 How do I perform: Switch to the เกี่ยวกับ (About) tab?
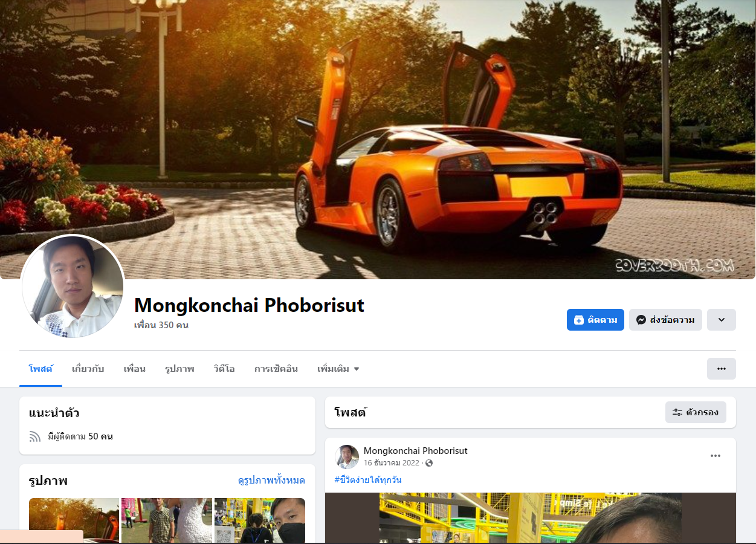click(88, 369)
